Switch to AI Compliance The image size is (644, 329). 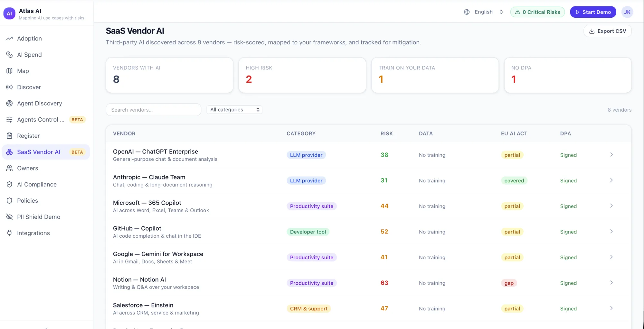(x=46, y=184)
